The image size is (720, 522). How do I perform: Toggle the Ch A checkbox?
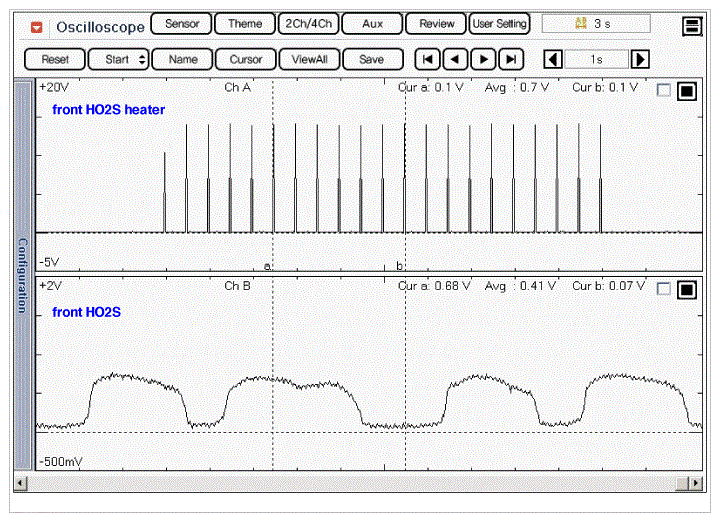[x=664, y=91]
